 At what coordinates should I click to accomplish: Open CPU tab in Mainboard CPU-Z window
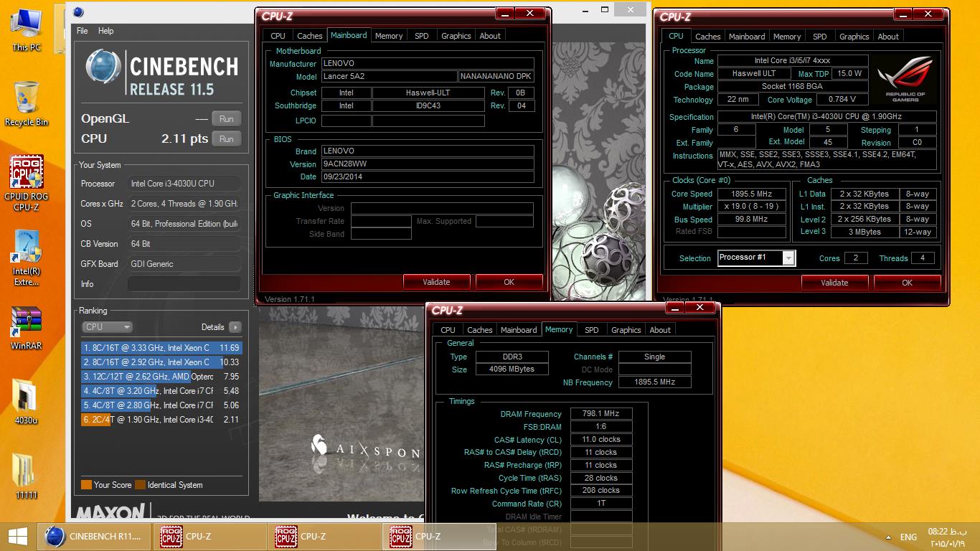point(278,36)
